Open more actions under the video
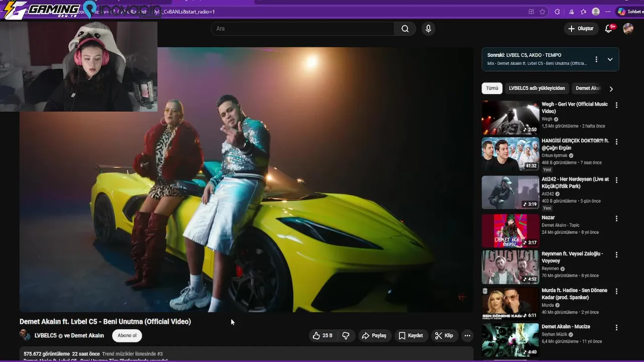The width and height of the screenshot is (644, 362). click(467, 335)
